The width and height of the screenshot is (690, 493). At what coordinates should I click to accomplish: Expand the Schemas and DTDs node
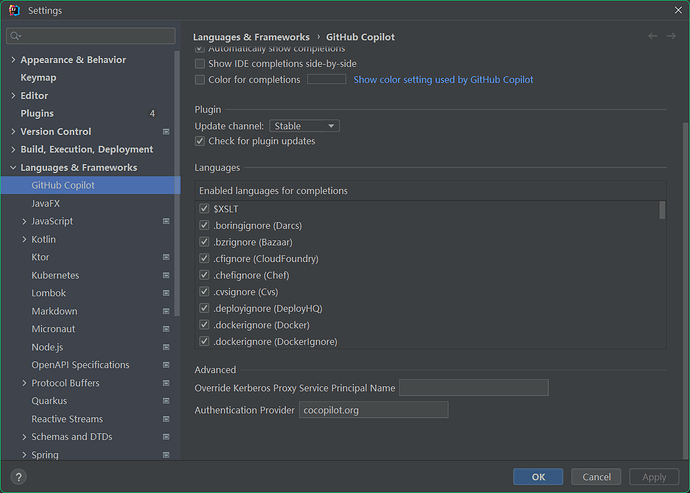(x=24, y=437)
